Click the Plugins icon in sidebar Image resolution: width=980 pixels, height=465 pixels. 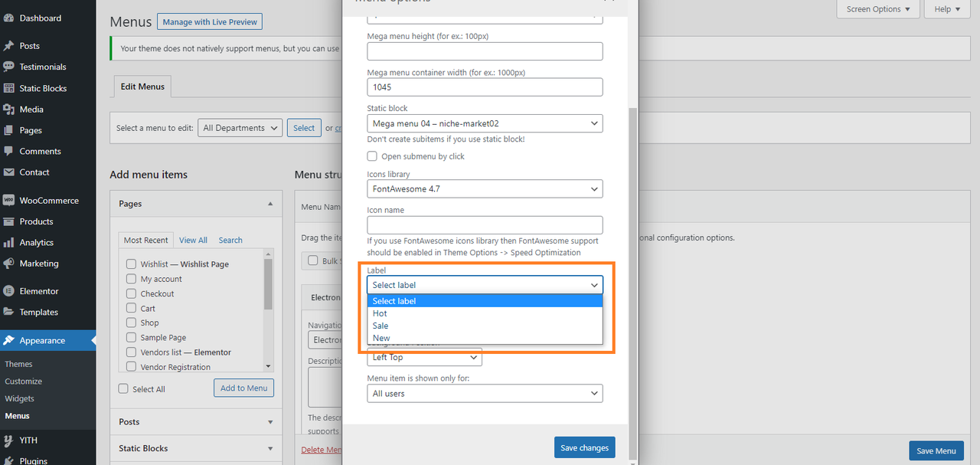pos(9,461)
